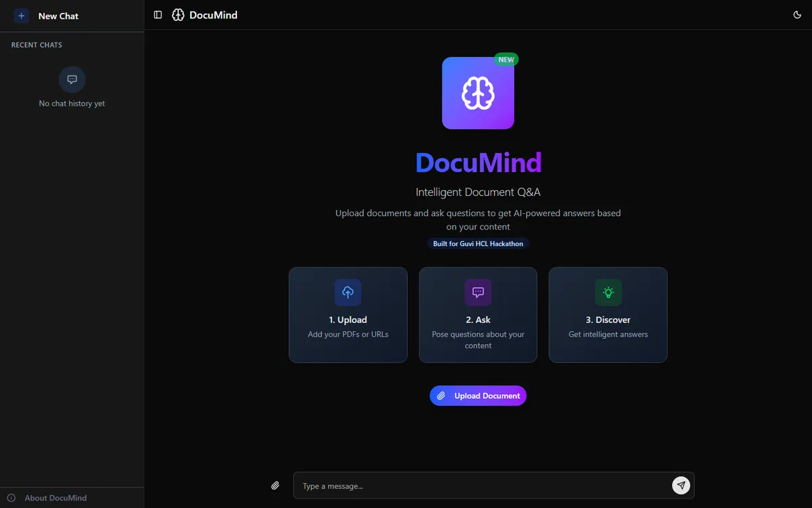The width and height of the screenshot is (812, 508).
Task: Click 'Get intelligent answers' description
Action: (608, 335)
